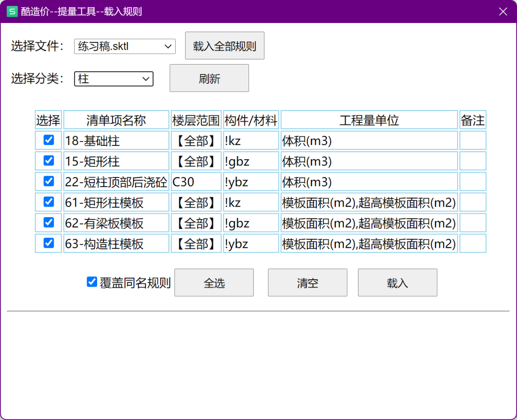Image resolution: width=517 pixels, height=420 pixels.
Task: Toggle the 62-有梁板模板 row checkbox
Action: tap(48, 222)
